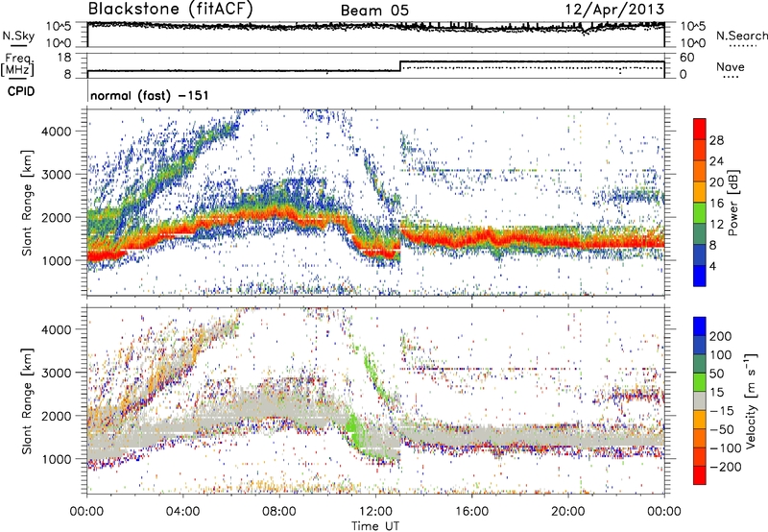Select the "normal (fast) -151" CPID text

(150, 95)
